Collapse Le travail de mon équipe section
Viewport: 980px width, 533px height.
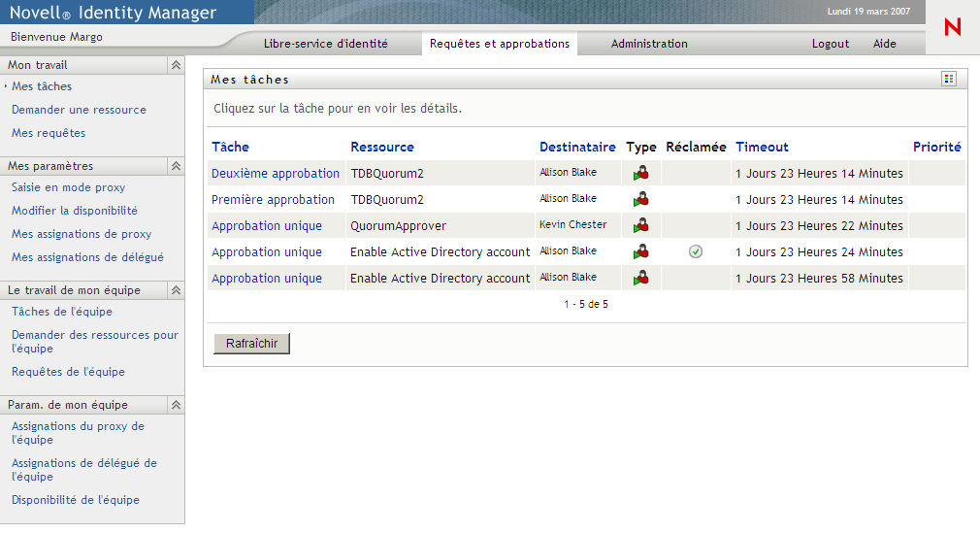[x=177, y=290]
